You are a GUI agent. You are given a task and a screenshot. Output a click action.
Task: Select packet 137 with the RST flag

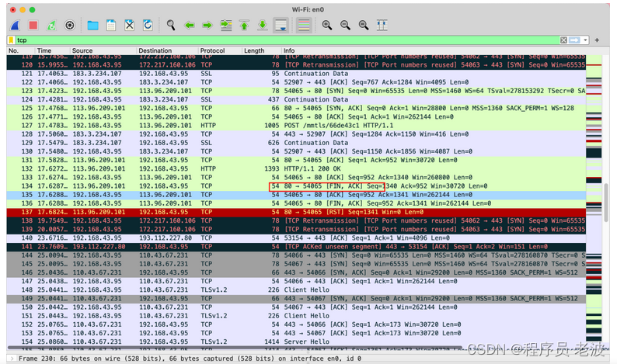pos(296,212)
